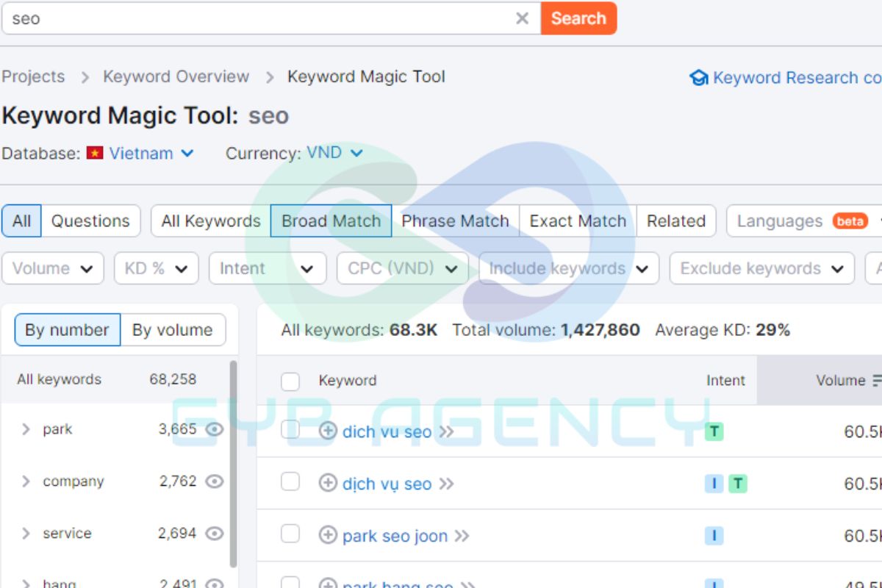Add dich vu seo to keyword list
882x588 pixels.
point(328,431)
